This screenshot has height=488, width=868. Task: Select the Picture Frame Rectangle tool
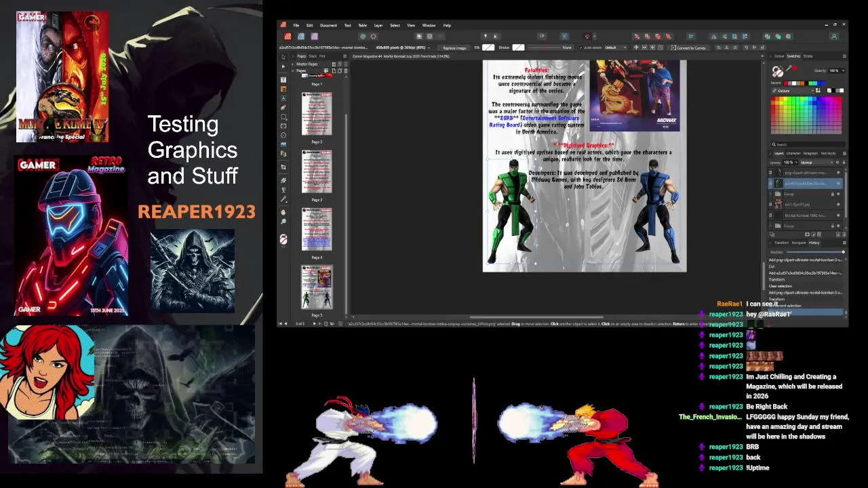pos(283,126)
